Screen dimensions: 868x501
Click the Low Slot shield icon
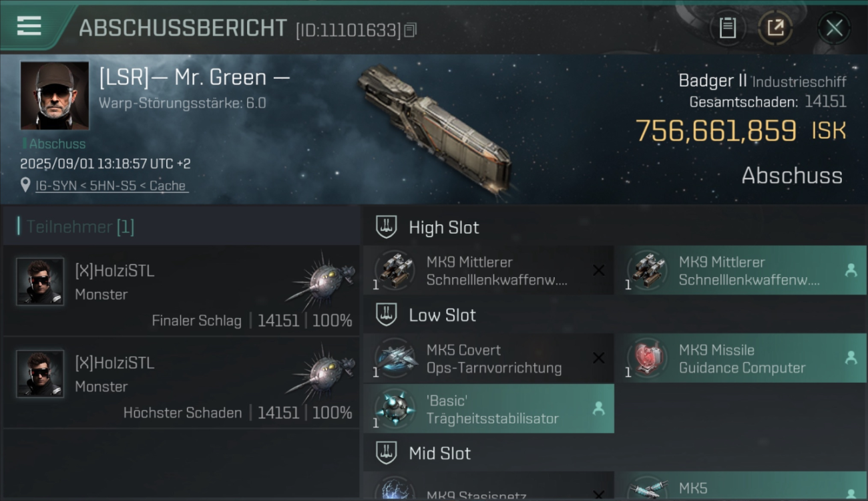pyautogui.click(x=386, y=315)
